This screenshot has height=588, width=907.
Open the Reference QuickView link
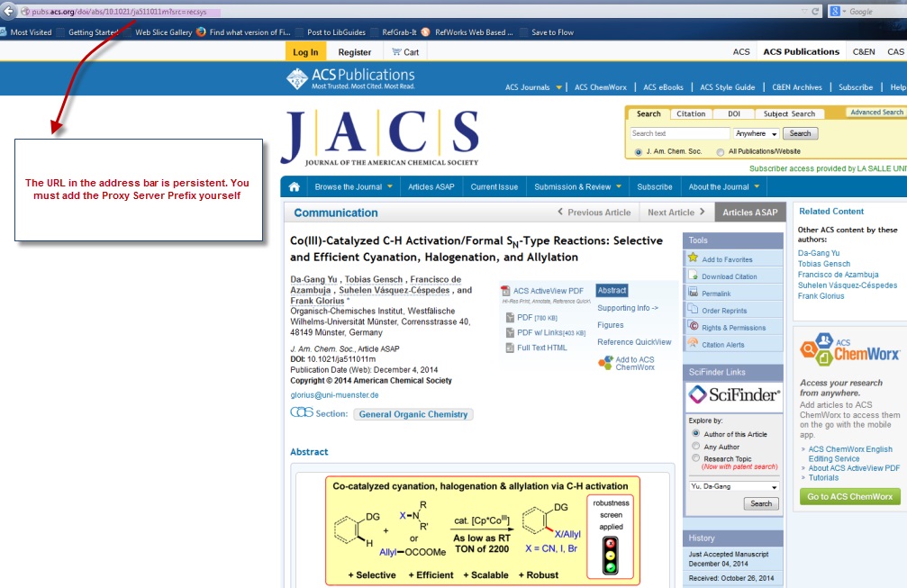[634, 342]
